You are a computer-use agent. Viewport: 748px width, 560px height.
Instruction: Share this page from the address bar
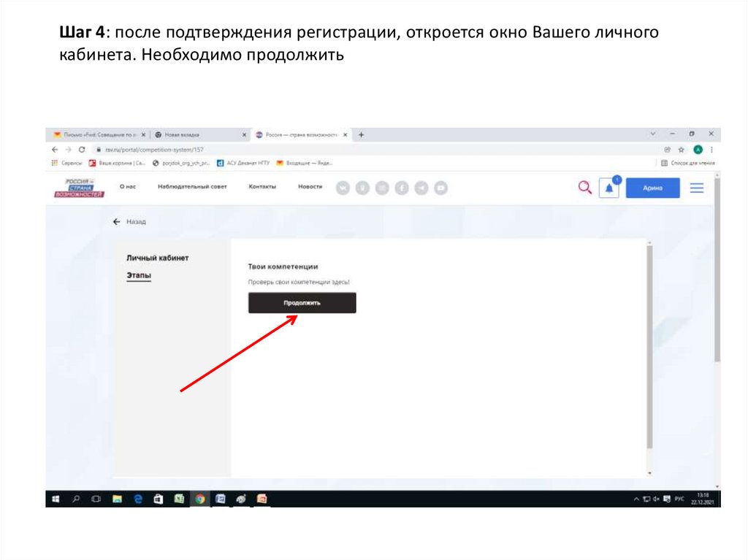[668, 150]
